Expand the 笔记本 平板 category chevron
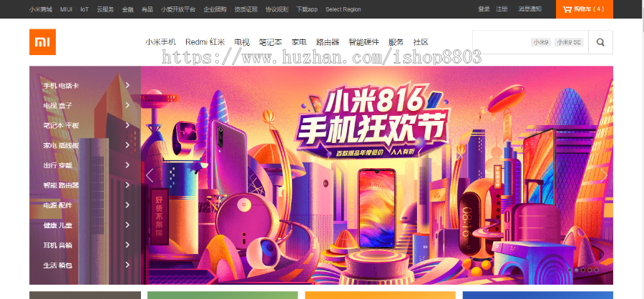 pos(128,125)
